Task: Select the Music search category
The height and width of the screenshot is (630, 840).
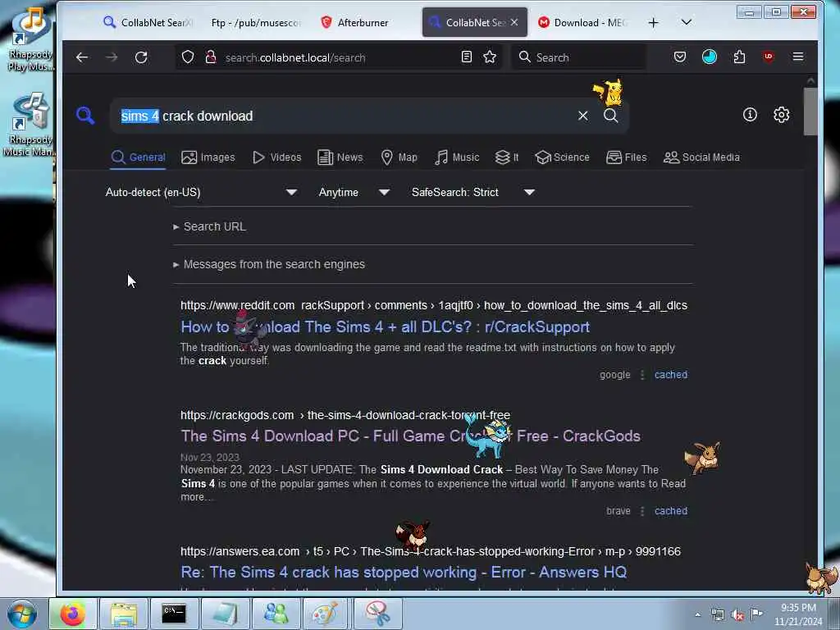Action: 457,157
